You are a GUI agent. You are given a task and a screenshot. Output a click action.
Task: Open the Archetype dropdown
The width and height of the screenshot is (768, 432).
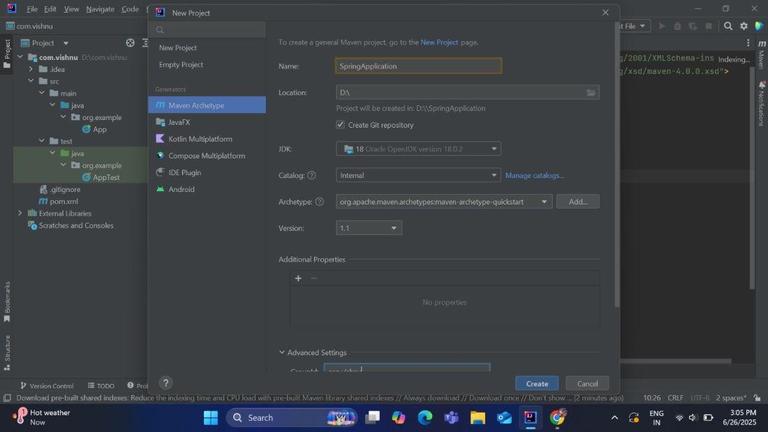[x=444, y=202]
